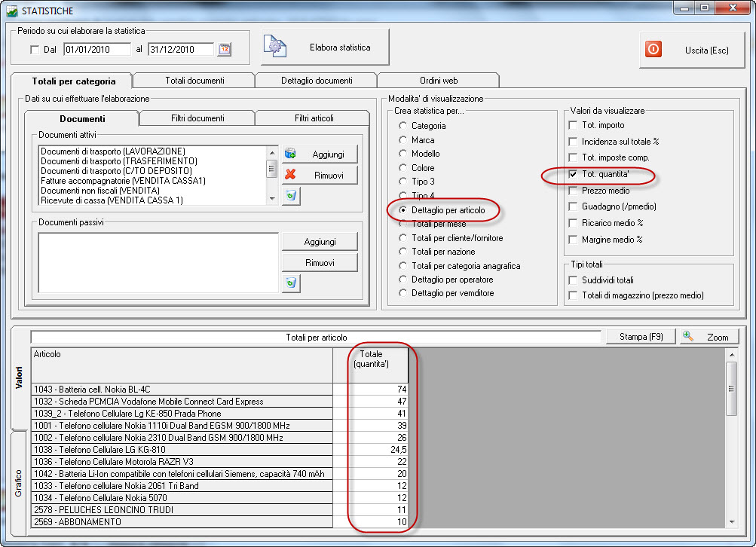This screenshot has width=756, height=547.
Task: Select the Categoria radio option
Action: click(x=402, y=126)
